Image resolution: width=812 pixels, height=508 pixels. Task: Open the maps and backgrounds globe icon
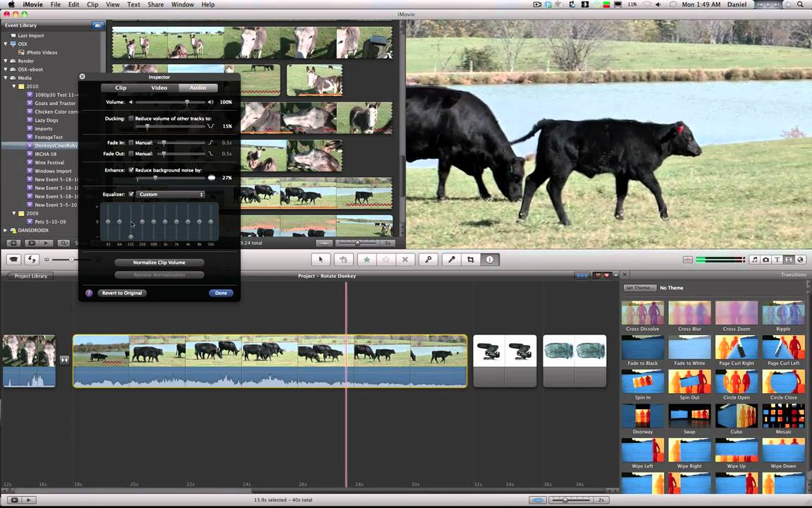coord(800,260)
